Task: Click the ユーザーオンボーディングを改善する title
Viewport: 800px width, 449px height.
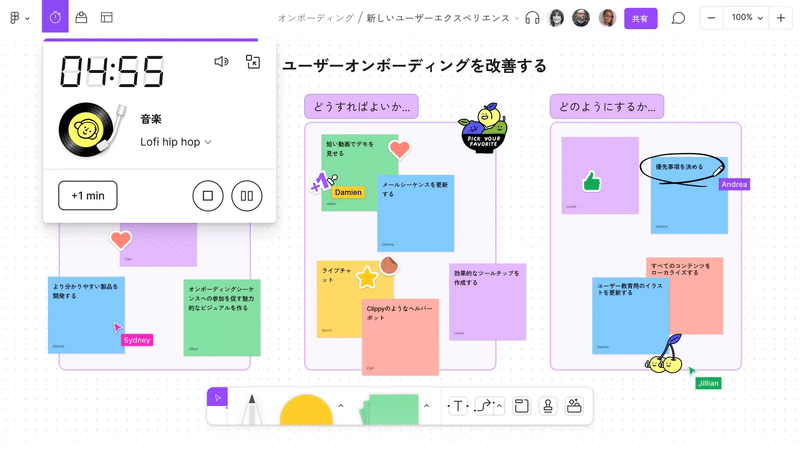Action: [x=414, y=66]
